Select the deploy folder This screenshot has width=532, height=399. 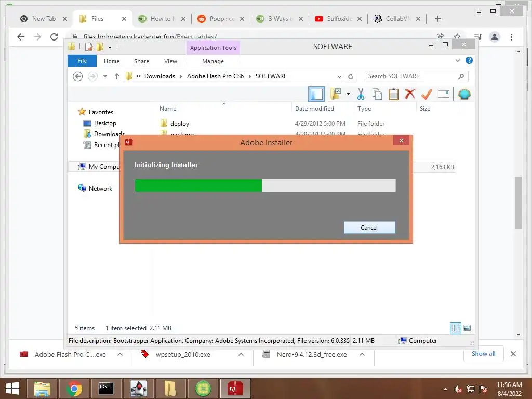tap(179, 124)
